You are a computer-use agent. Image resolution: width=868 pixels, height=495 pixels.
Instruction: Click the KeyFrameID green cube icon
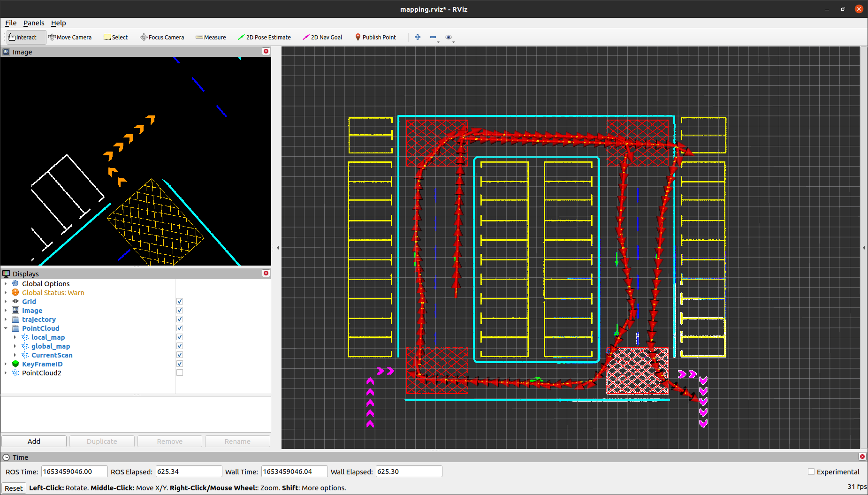[x=15, y=364]
